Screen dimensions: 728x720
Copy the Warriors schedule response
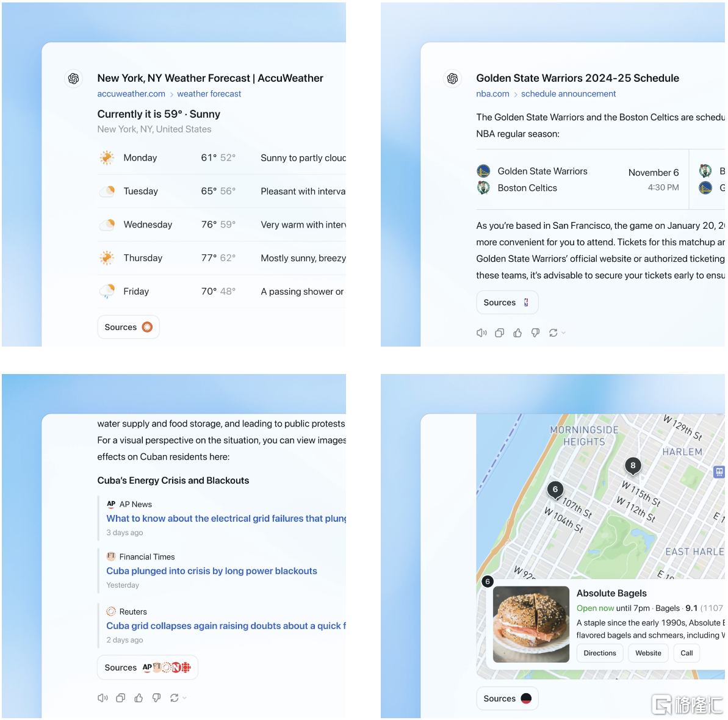(500, 333)
